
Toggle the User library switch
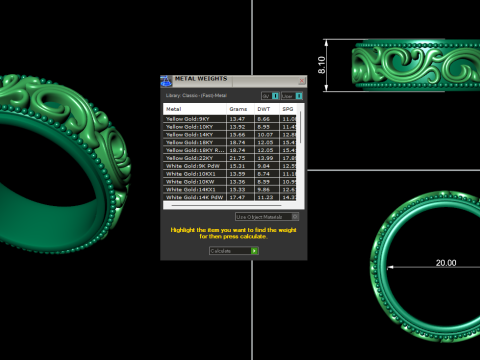click(292, 96)
